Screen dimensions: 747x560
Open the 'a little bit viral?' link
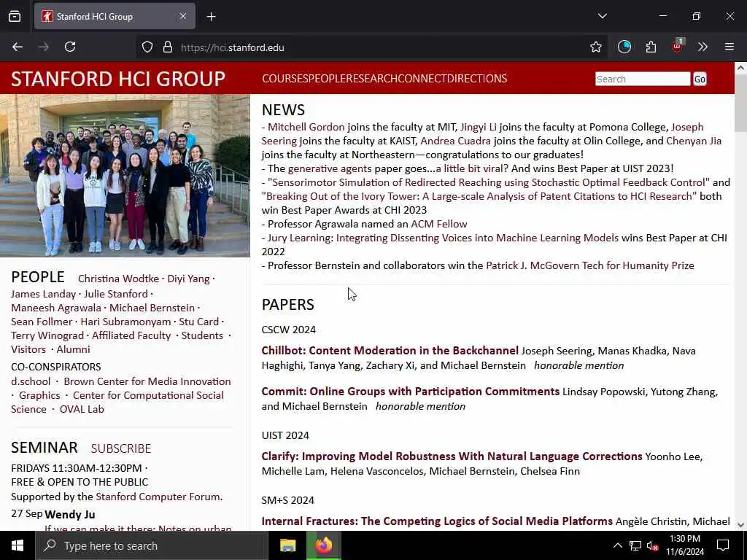[472, 168]
